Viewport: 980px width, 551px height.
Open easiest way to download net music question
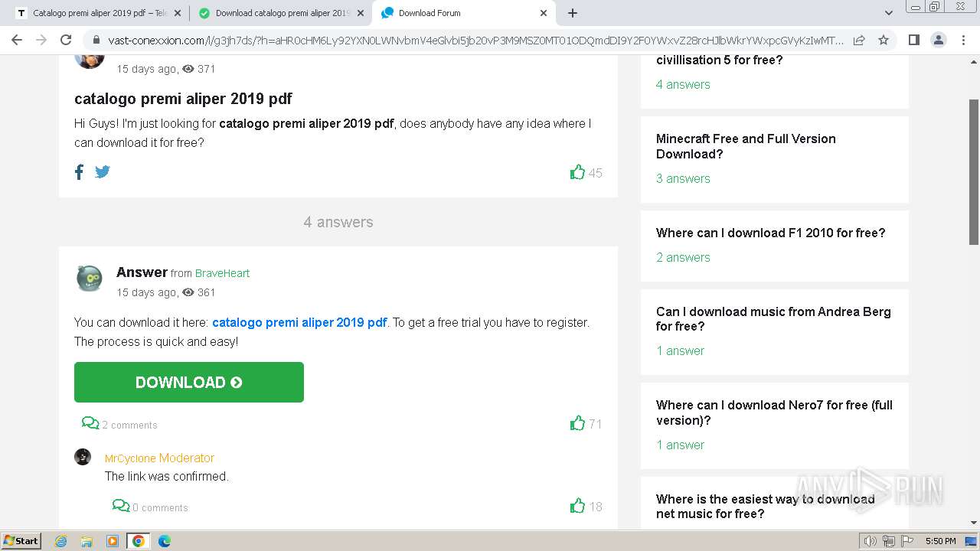pyautogui.click(x=765, y=506)
